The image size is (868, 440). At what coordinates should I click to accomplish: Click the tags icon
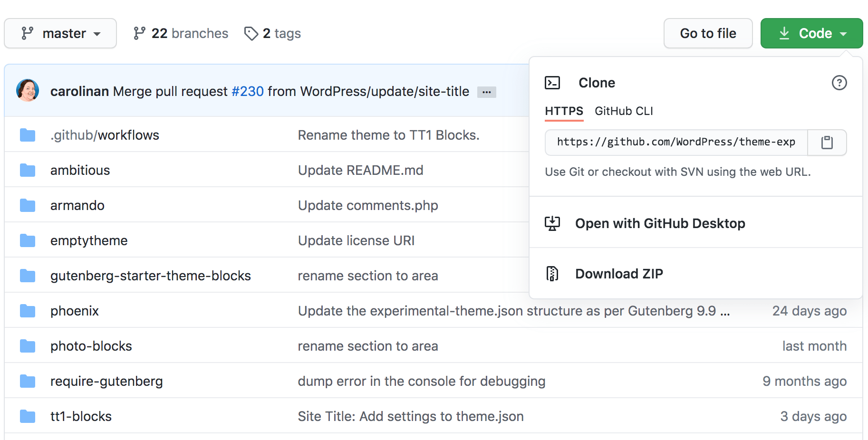[251, 33]
